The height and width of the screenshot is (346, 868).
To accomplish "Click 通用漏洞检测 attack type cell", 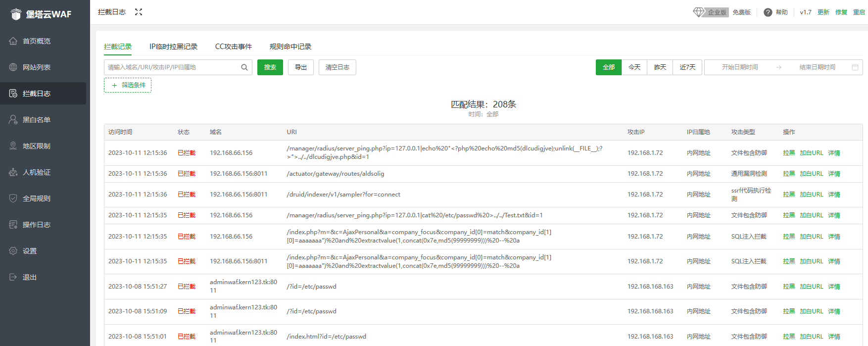I will point(749,174).
